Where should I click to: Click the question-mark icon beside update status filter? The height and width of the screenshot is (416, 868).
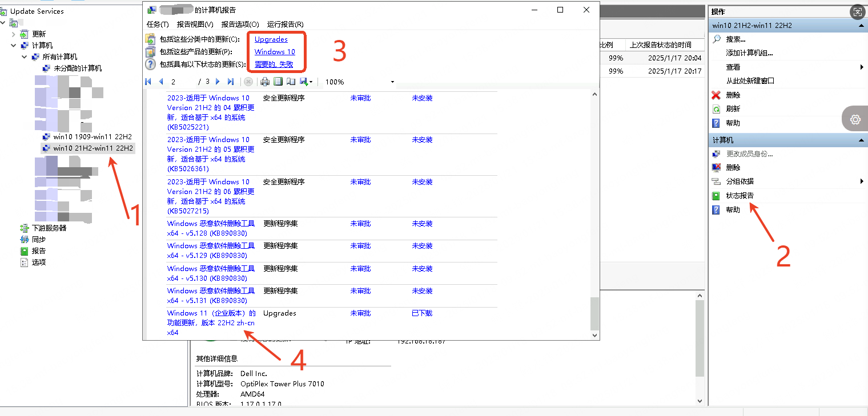coord(150,64)
